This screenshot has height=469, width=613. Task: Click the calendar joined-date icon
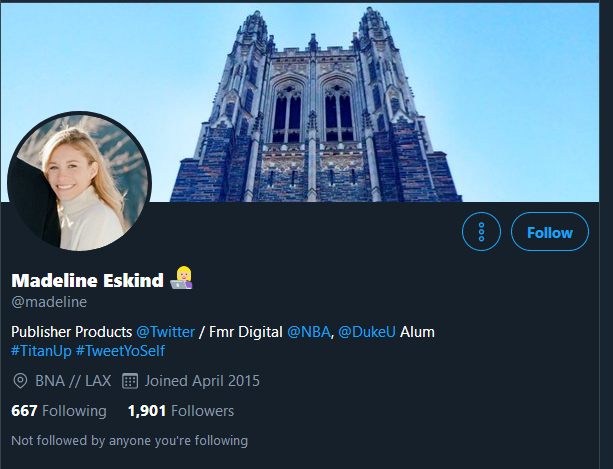click(x=129, y=381)
